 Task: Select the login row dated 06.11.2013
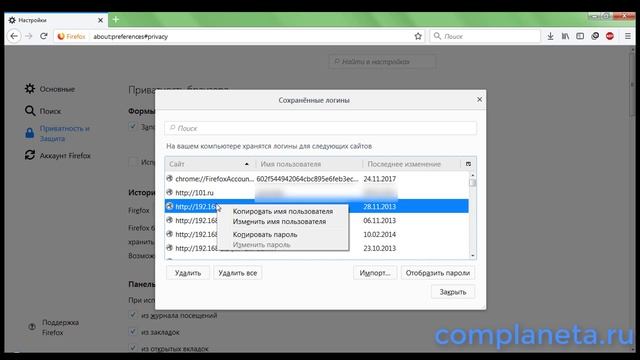(x=317, y=220)
